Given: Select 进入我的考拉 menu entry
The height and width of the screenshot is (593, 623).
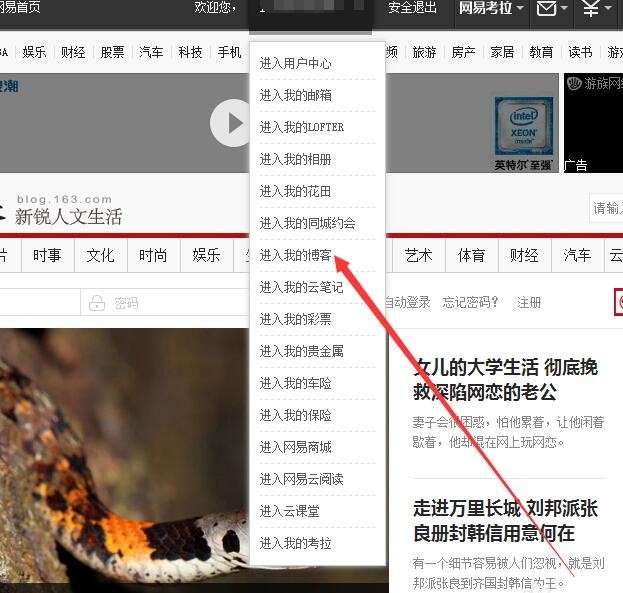Looking at the screenshot, I should pos(295,543).
